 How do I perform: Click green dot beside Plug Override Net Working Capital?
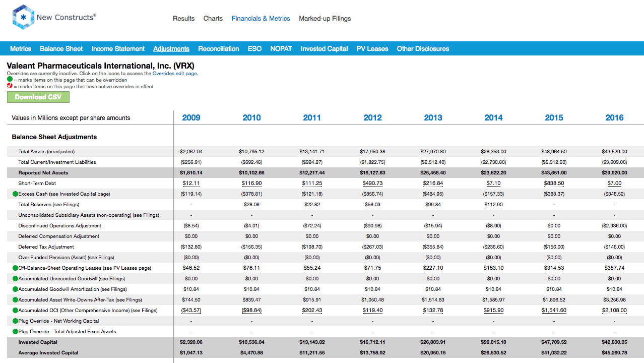click(x=16, y=321)
